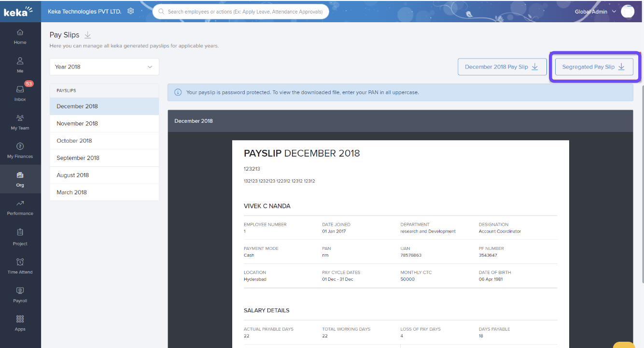Open the Performance sidebar icon
The width and height of the screenshot is (644, 348).
pyautogui.click(x=20, y=204)
